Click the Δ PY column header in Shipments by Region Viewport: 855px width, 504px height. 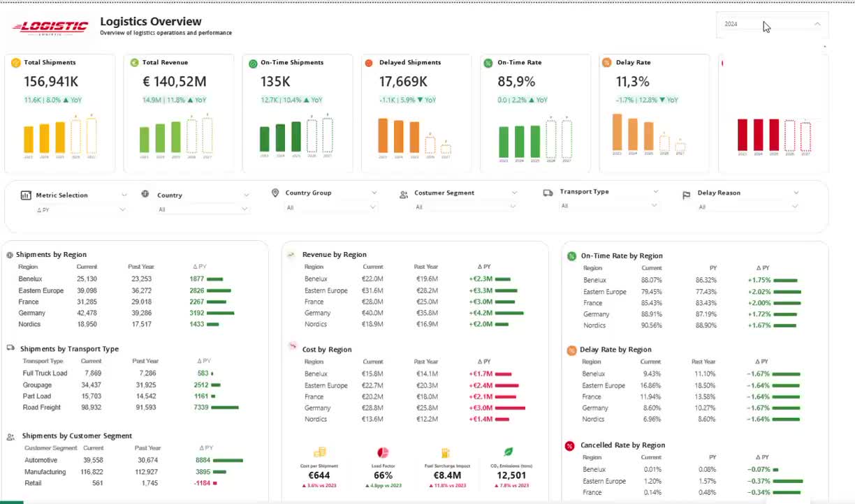pos(199,267)
